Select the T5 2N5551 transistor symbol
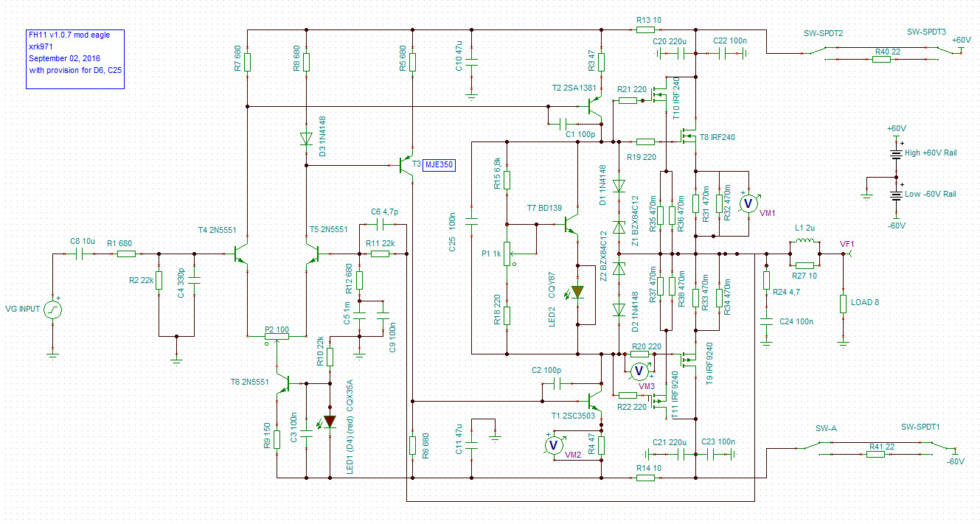 tap(312, 254)
